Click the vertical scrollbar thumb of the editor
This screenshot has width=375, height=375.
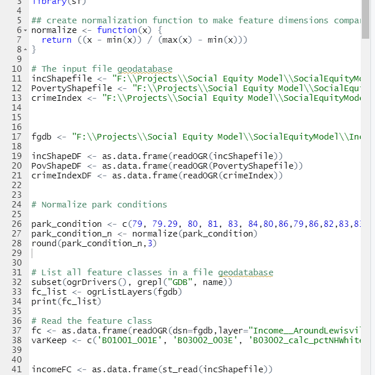tap(365, 19)
